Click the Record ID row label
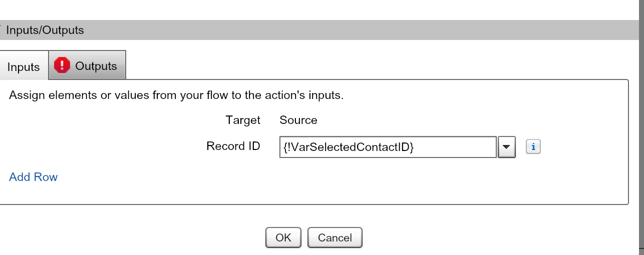Viewport: 644px width, 255px height. pyautogui.click(x=233, y=146)
